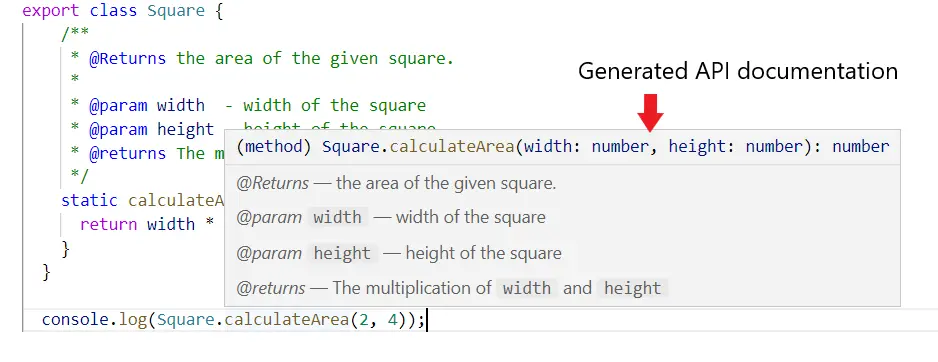Click the number 4 argument in calculateArea call
This screenshot has height=362, width=938.
point(392,320)
